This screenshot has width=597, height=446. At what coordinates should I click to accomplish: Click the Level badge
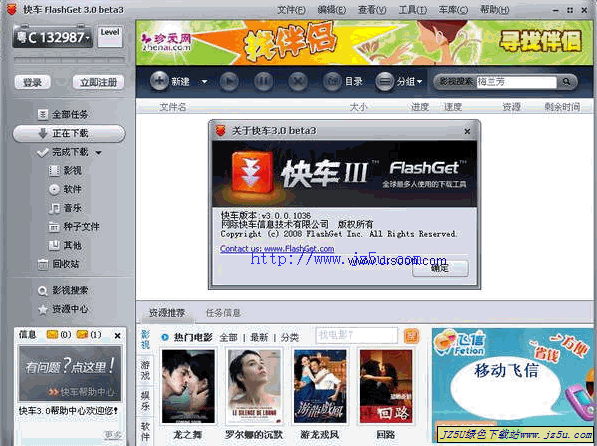pyautogui.click(x=110, y=37)
